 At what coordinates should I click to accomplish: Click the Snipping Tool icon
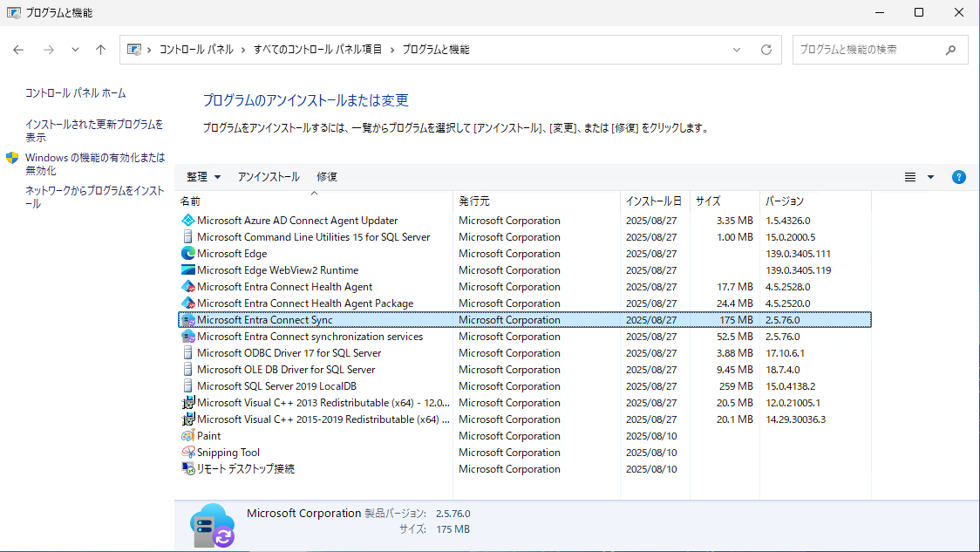point(187,452)
